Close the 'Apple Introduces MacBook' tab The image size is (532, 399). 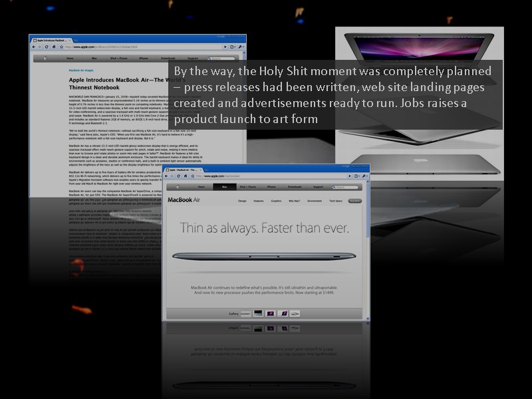click(x=70, y=40)
